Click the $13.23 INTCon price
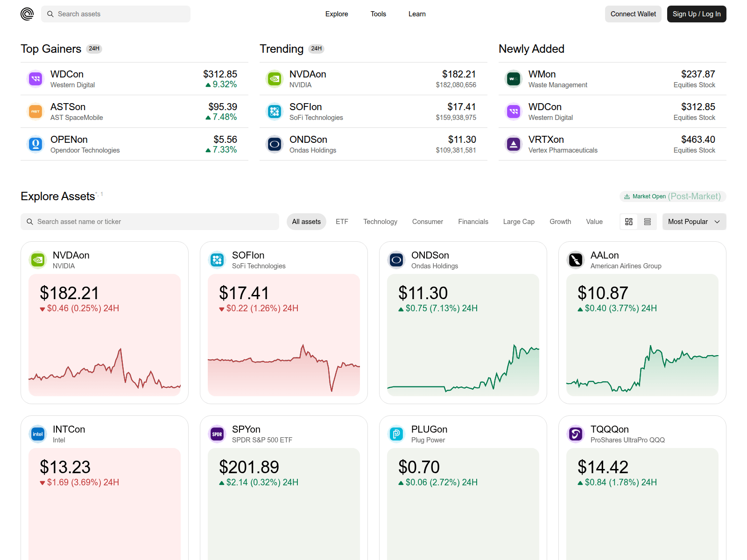The image size is (747, 560). 65,467
